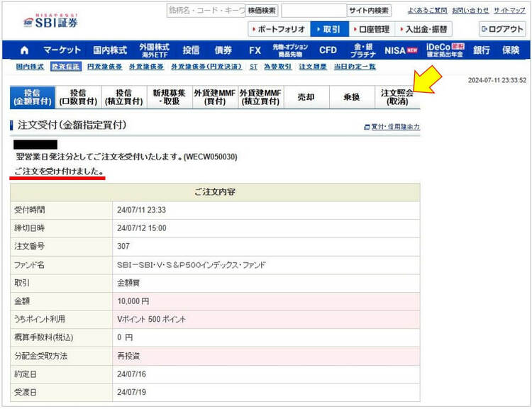The width and height of the screenshot is (532, 409).
Task: Click the ログアウト button
Action: 502,29
